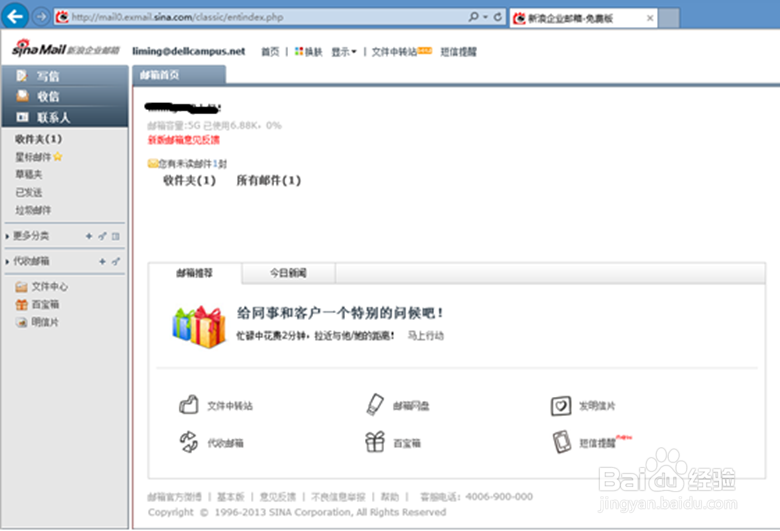Open the 代收邮箱 wrench settings icon

tap(115, 261)
